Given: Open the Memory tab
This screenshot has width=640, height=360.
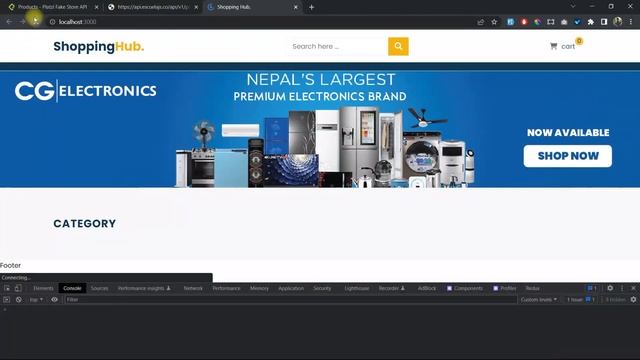Looking at the screenshot, I should pos(259,288).
